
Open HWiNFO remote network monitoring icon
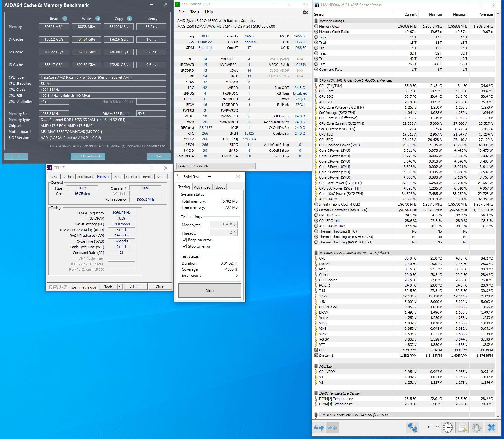[x=412, y=428]
